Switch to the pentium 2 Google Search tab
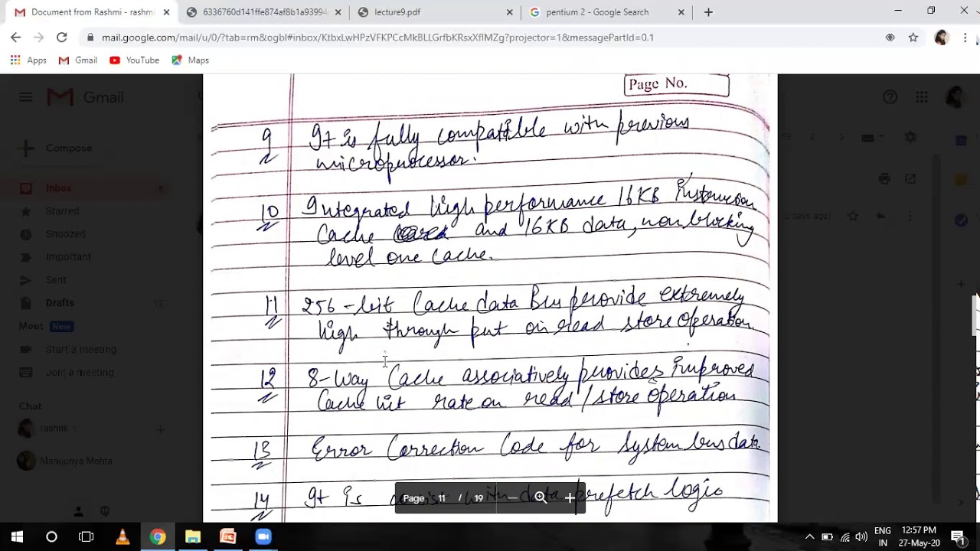 tap(606, 12)
